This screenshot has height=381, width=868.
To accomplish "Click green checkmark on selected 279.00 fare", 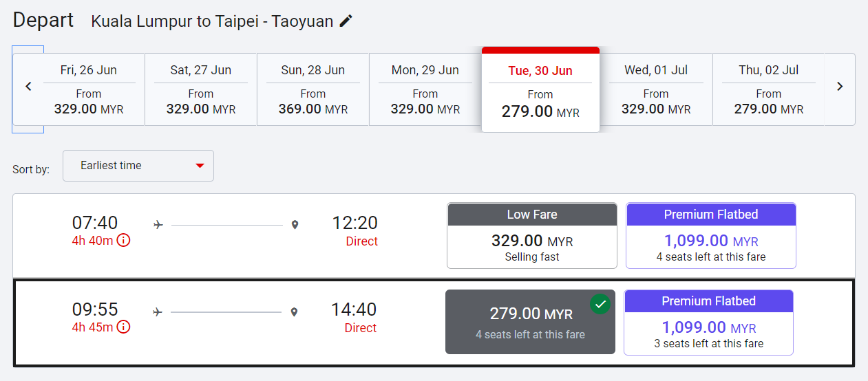I will click(600, 303).
